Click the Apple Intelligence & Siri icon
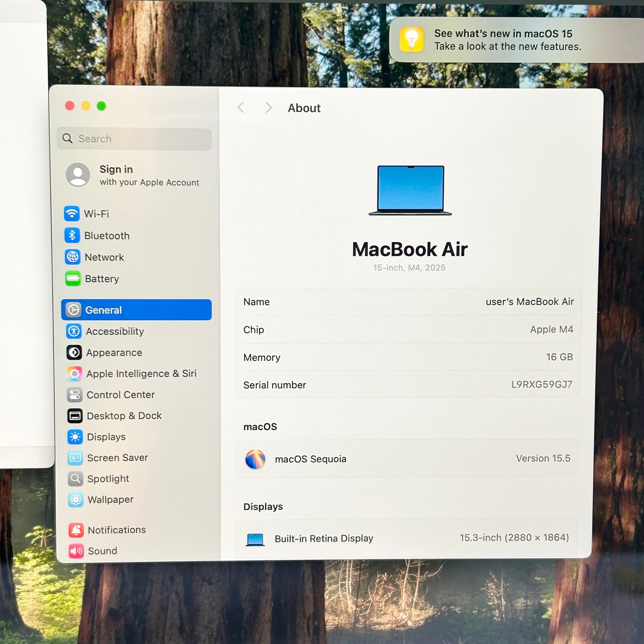 point(75,373)
